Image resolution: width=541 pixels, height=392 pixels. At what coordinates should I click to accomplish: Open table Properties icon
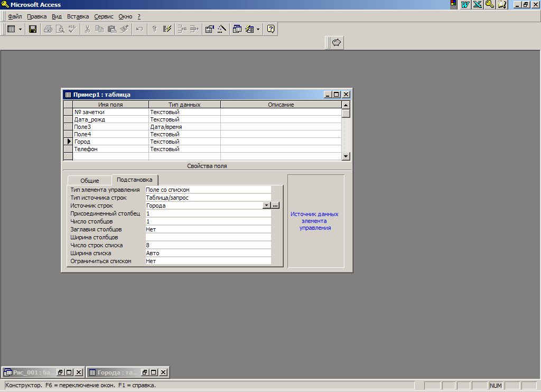(x=209, y=30)
